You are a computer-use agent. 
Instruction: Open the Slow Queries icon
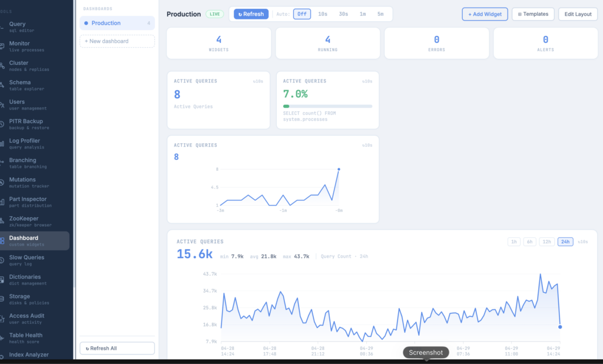coord(2,260)
